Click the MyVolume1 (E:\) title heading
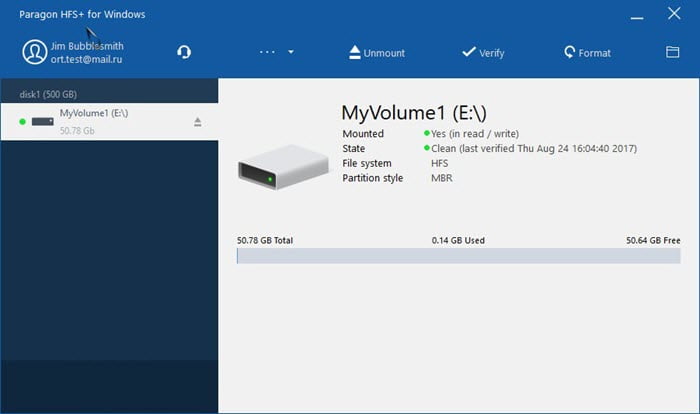This screenshot has height=414, width=700. (x=414, y=113)
